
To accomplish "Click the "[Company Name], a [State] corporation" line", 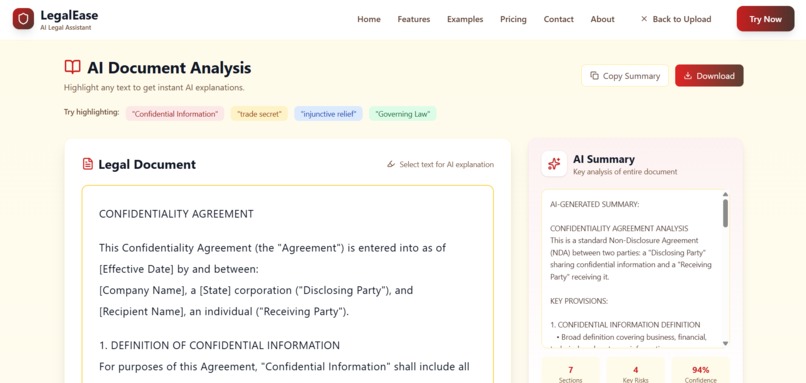I will point(256,290).
